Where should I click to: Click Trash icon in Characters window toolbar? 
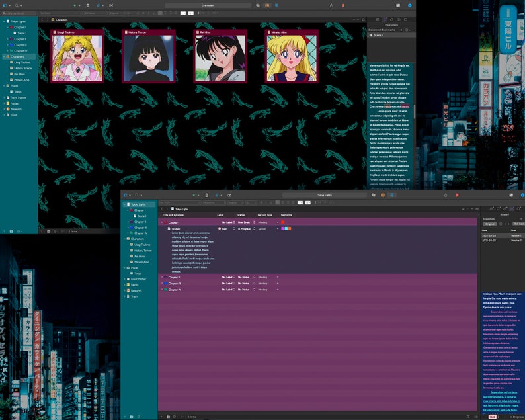pos(88,5)
